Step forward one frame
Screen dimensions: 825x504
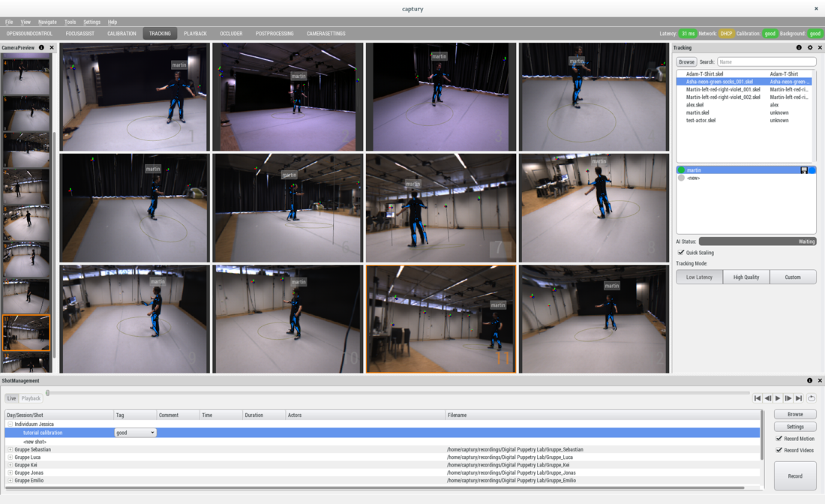[788, 398]
